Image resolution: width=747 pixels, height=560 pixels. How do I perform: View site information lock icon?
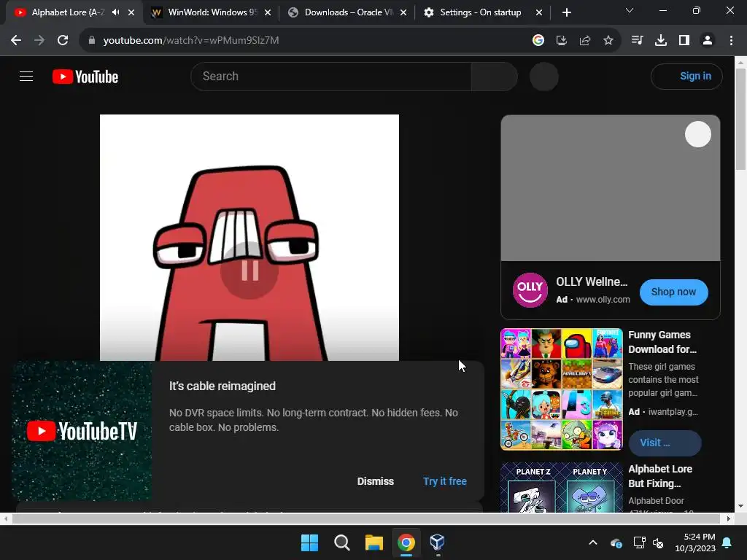[92, 41]
